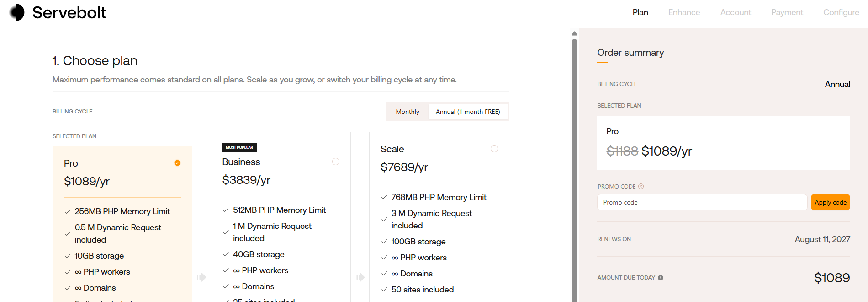Go to the Enhance step

tap(684, 12)
